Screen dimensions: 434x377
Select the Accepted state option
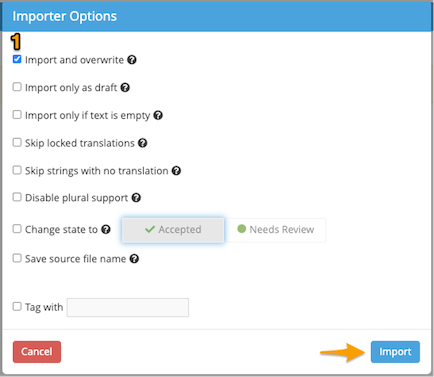(173, 230)
